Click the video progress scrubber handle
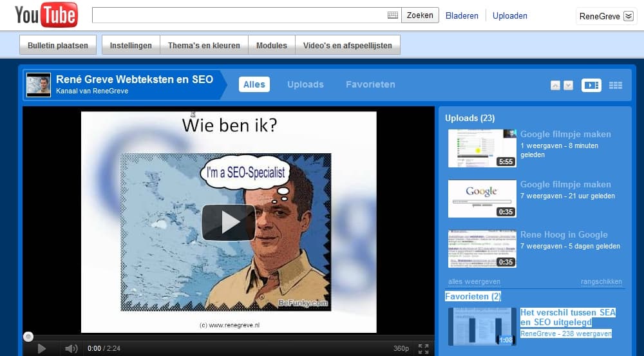This screenshot has width=644, height=356. [x=28, y=337]
